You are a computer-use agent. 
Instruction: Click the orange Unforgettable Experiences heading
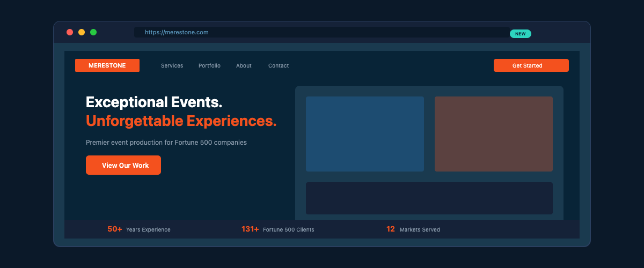pyautogui.click(x=181, y=121)
